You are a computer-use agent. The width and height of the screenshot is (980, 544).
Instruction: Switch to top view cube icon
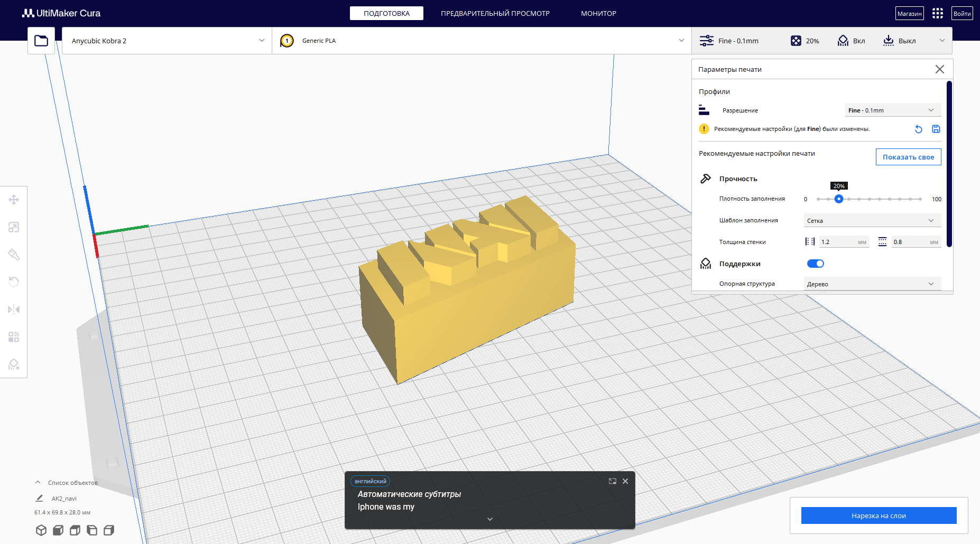tap(75, 530)
